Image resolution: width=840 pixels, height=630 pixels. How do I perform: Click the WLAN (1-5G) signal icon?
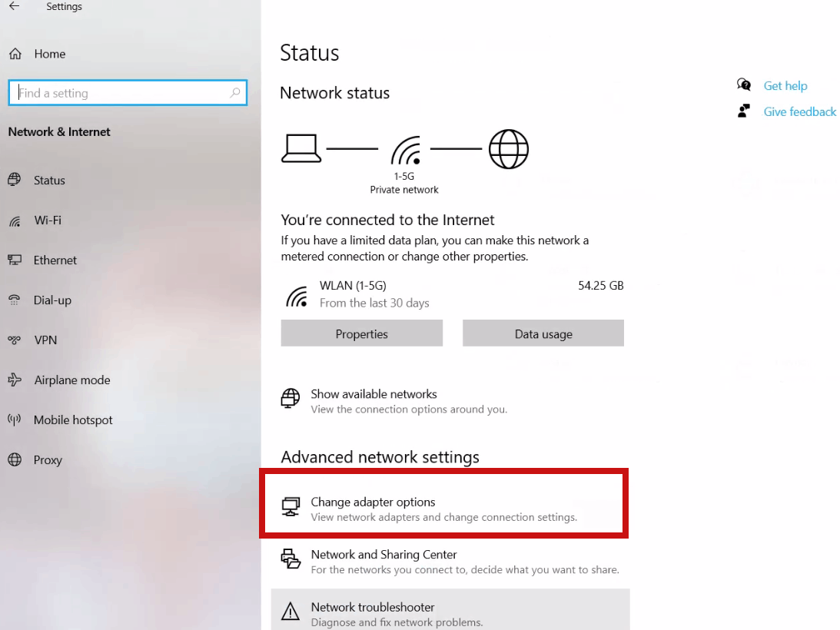click(296, 297)
